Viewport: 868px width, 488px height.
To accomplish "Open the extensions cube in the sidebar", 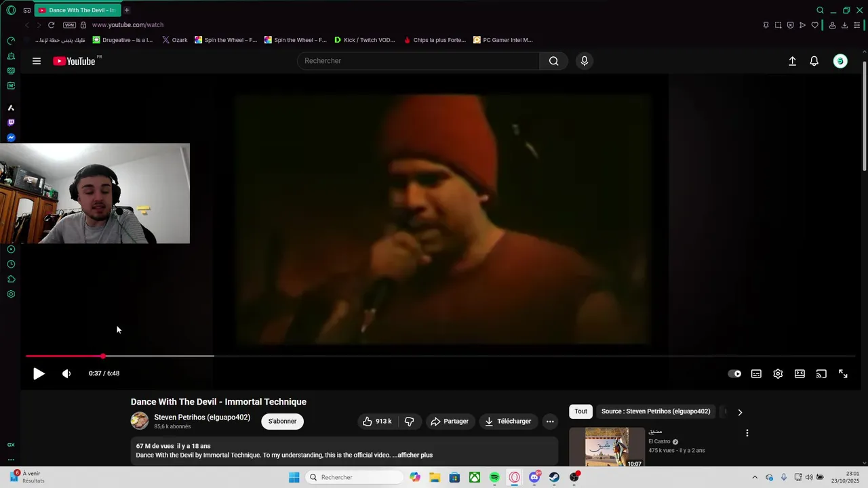I will point(11,279).
